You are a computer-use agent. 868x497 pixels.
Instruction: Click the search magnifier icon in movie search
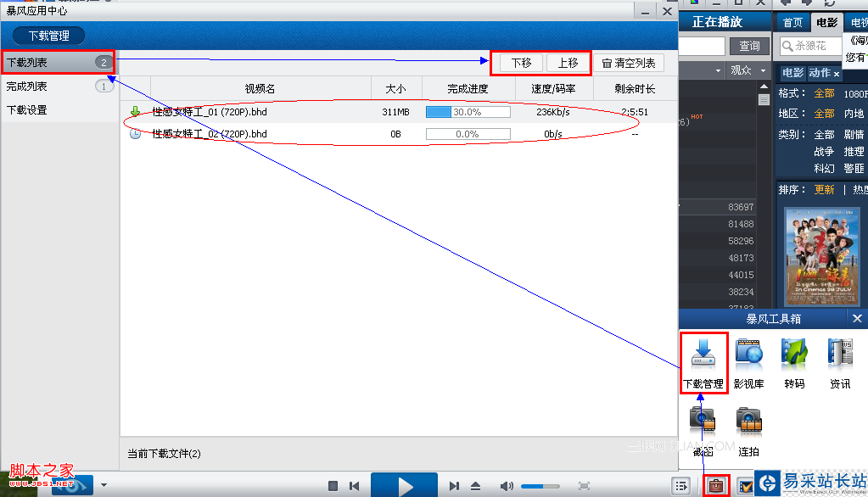pos(787,46)
